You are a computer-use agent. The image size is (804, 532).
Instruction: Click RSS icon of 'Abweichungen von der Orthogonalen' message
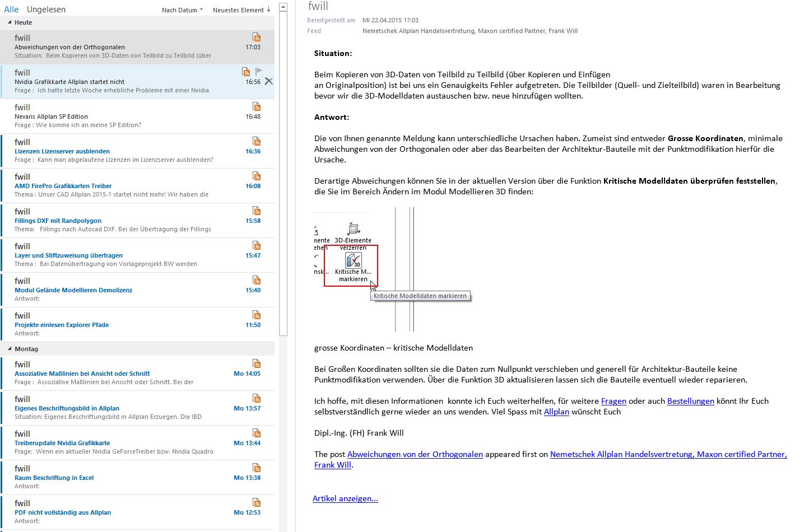click(x=257, y=37)
